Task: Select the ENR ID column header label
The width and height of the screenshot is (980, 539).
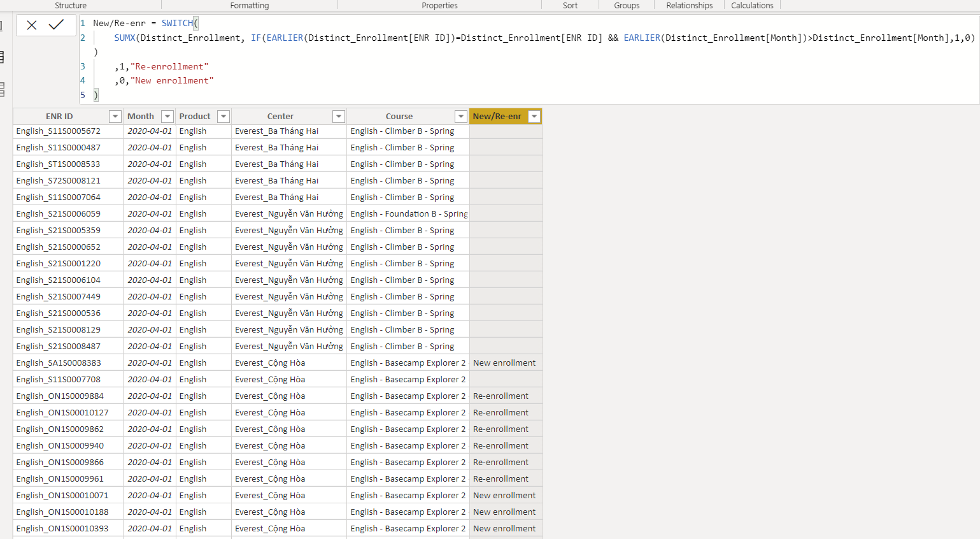Action: coord(59,117)
